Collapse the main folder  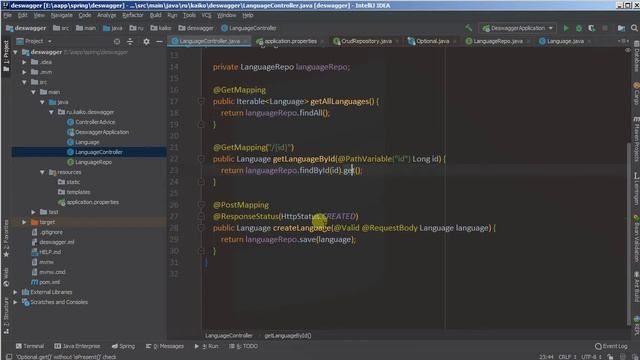[x=33, y=92]
